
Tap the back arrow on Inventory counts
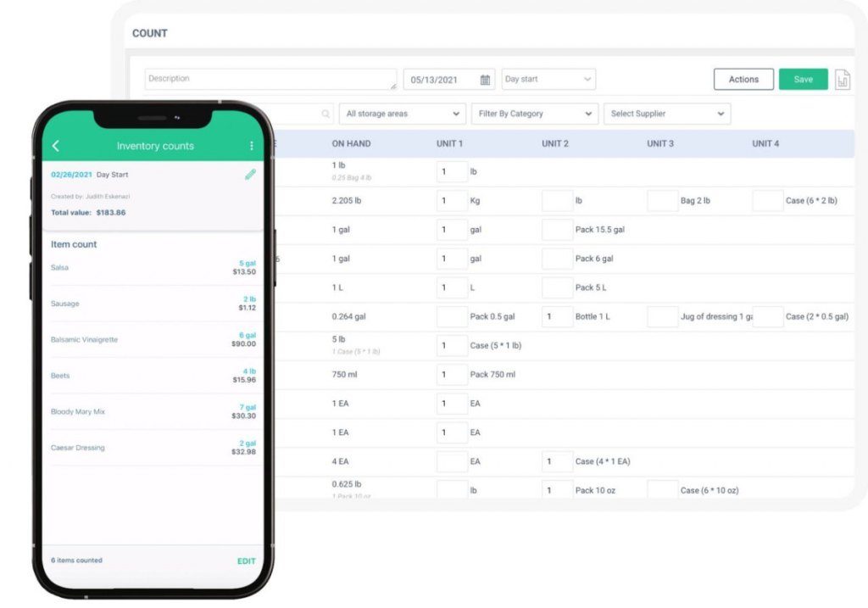(x=56, y=145)
